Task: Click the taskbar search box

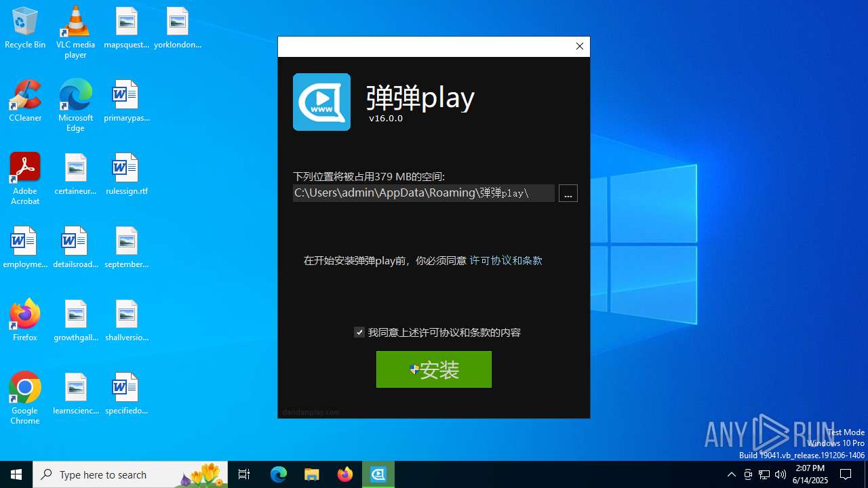Action: (130, 474)
